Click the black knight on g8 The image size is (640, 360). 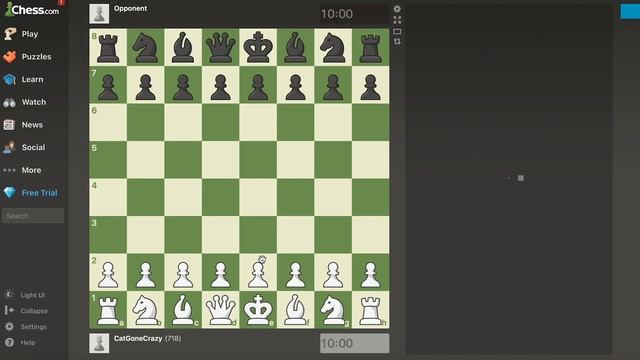[x=333, y=47]
